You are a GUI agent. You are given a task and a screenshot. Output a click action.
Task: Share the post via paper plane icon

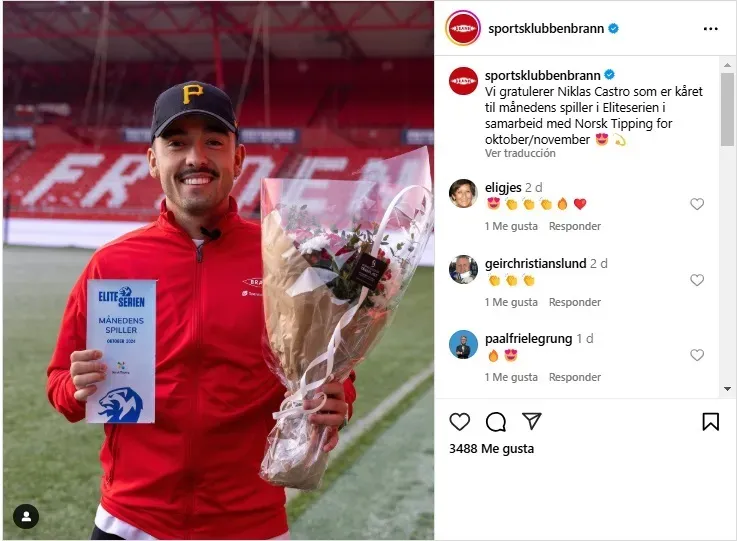(532, 421)
